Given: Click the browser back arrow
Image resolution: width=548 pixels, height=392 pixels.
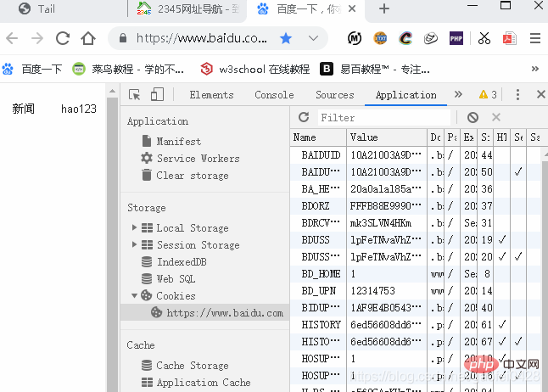Looking at the screenshot, I should click(x=12, y=38).
